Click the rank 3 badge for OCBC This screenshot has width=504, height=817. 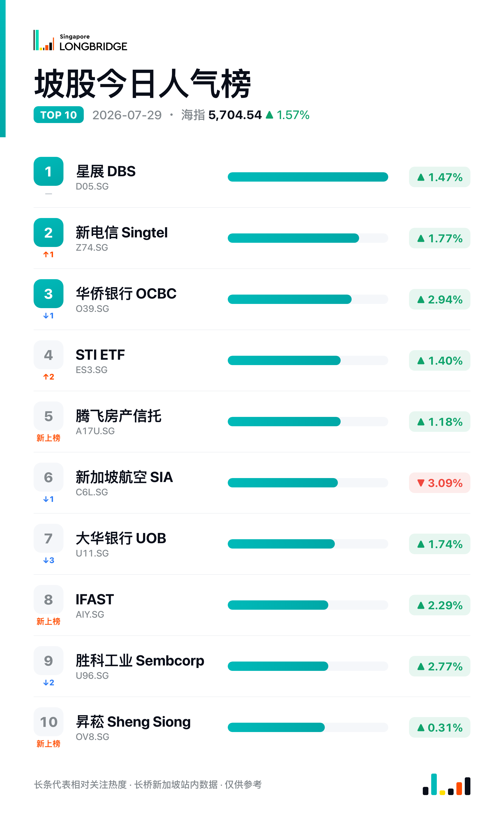[x=48, y=293]
